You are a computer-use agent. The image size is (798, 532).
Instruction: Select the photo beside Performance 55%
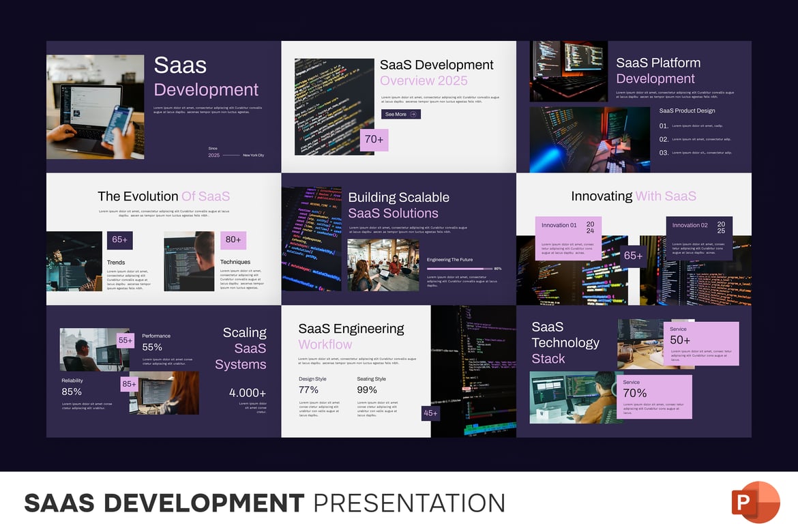pos(94,349)
